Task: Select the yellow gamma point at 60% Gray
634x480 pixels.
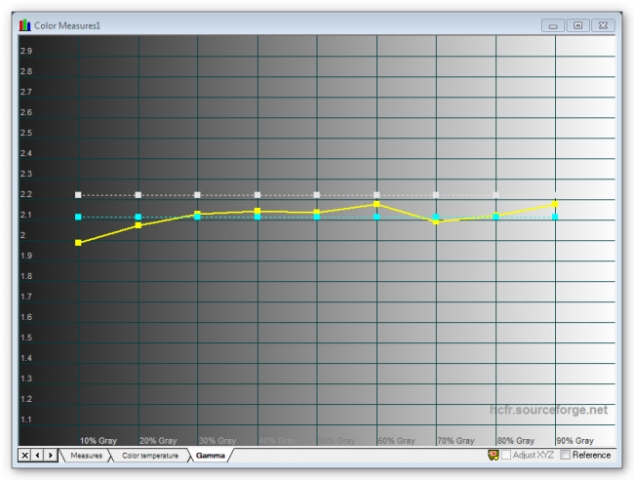Action: coord(376,204)
